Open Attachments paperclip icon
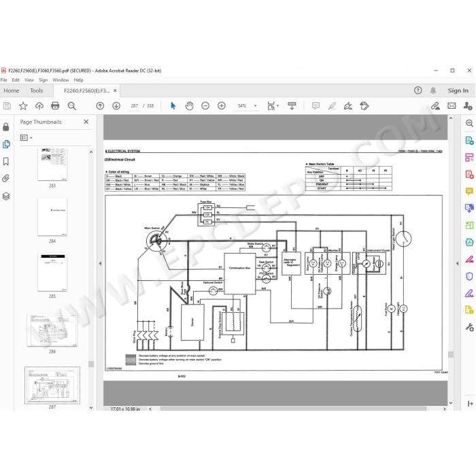 [5, 178]
